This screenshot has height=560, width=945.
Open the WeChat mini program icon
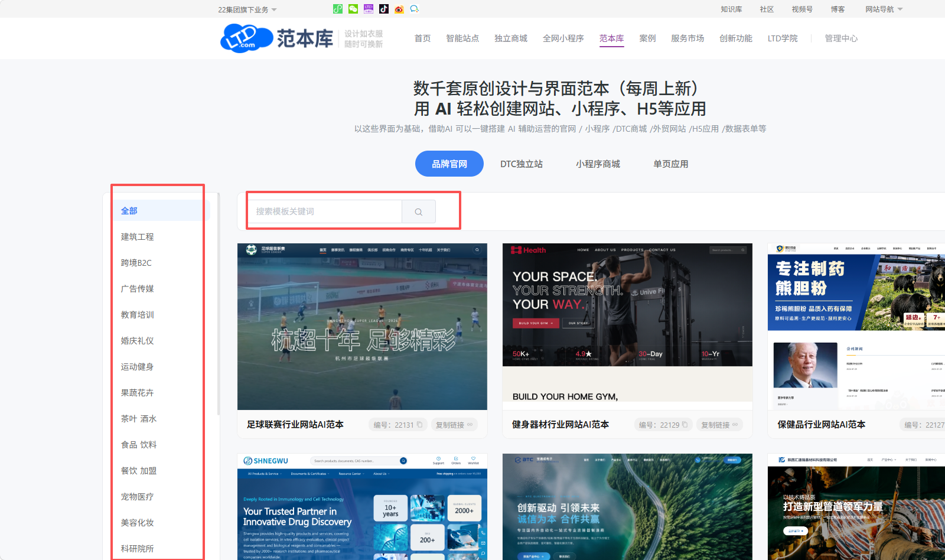[338, 9]
